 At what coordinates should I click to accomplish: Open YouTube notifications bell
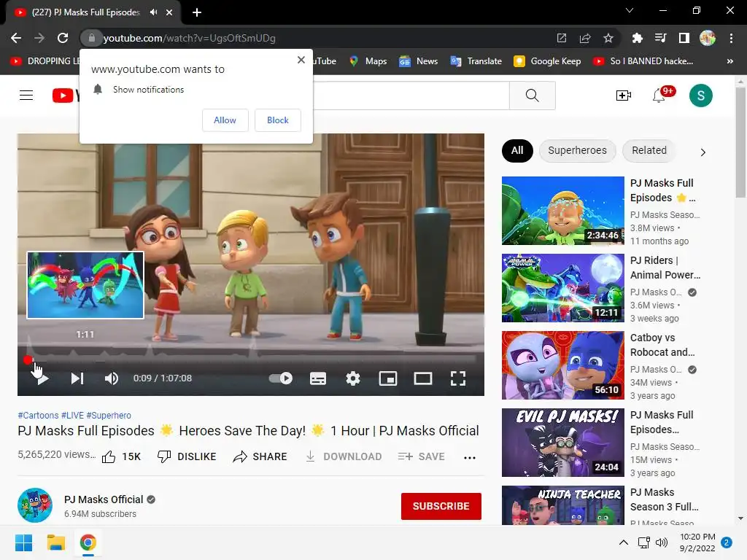tap(659, 96)
